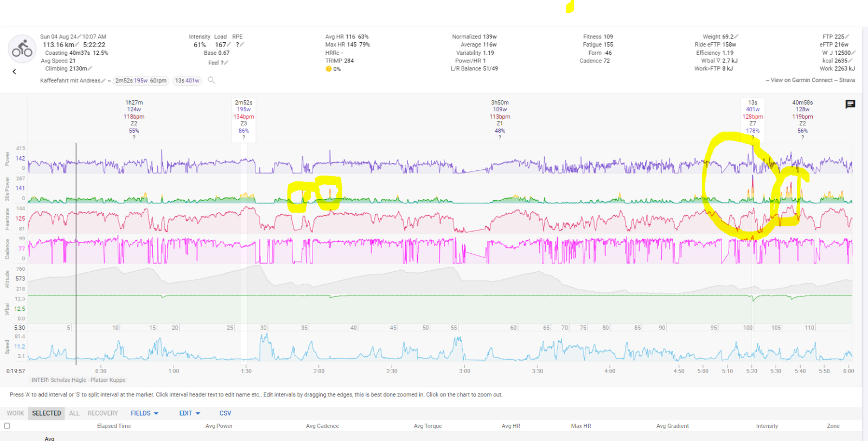The height and width of the screenshot is (441, 868).
Task: Switch to the WORK tab
Action: [x=15, y=413]
